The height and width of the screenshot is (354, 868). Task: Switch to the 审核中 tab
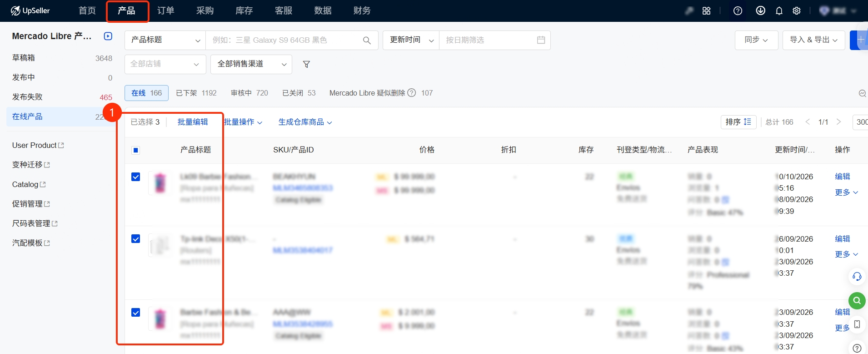pyautogui.click(x=249, y=93)
